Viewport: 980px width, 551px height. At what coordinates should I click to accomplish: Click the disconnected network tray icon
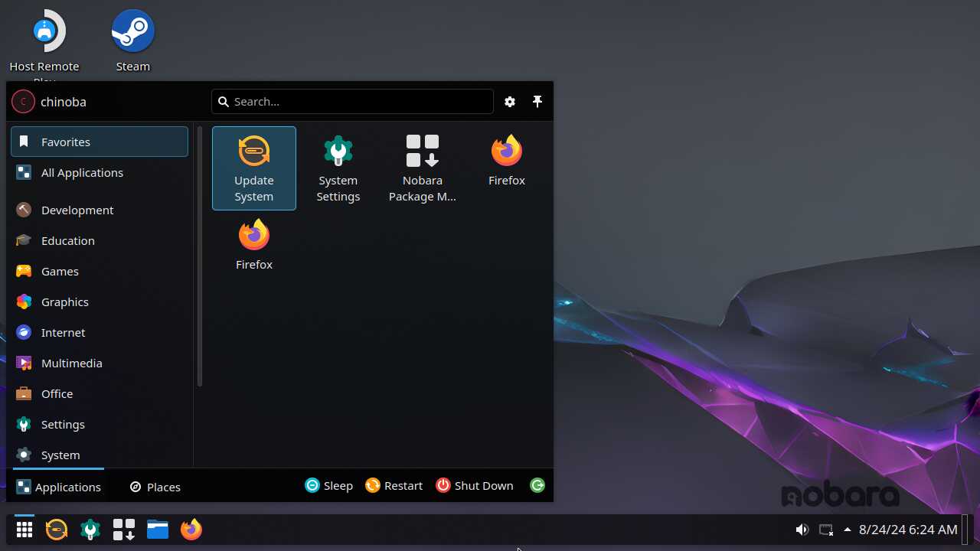tap(825, 530)
